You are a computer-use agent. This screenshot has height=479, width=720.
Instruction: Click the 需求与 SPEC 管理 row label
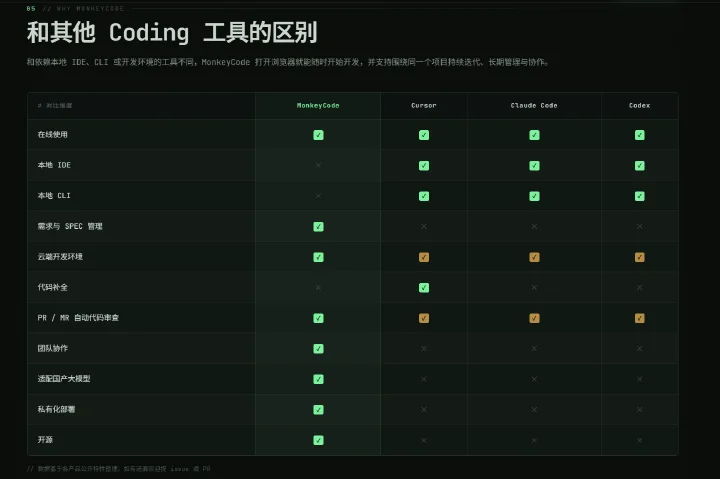coord(70,226)
